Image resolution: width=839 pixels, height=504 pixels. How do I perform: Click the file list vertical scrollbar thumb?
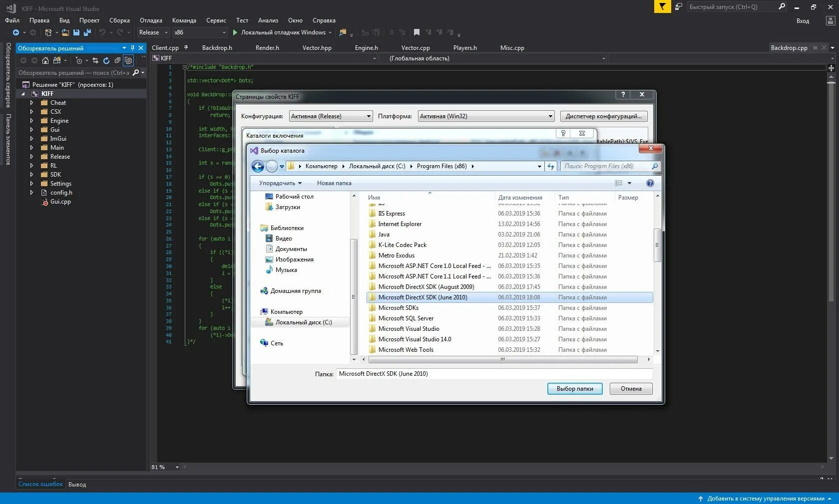(657, 245)
